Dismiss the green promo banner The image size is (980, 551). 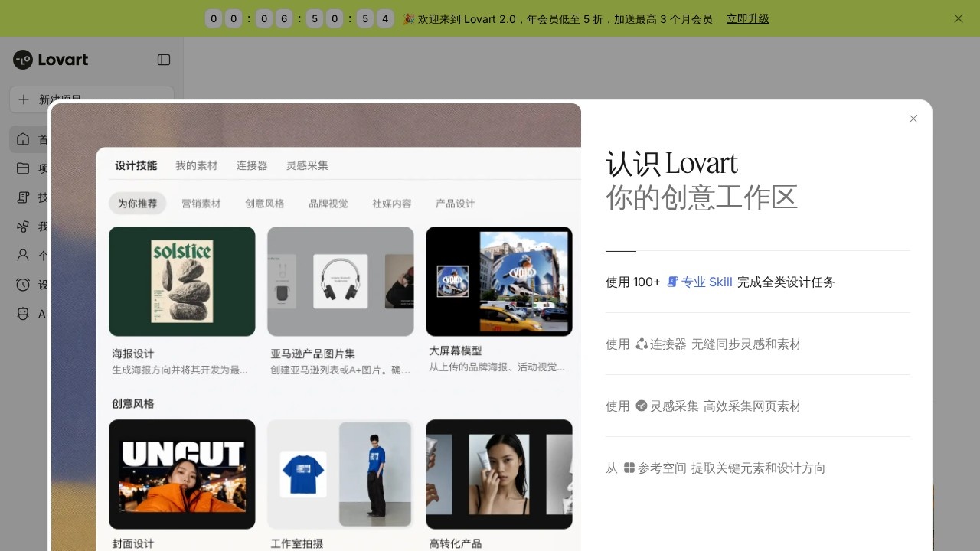(959, 18)
